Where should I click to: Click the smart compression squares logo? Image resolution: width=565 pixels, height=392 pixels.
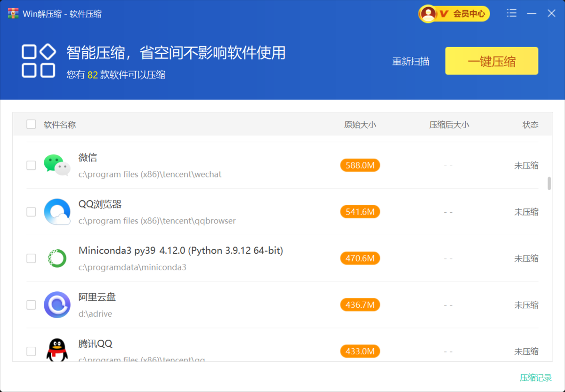click(39, 61)
